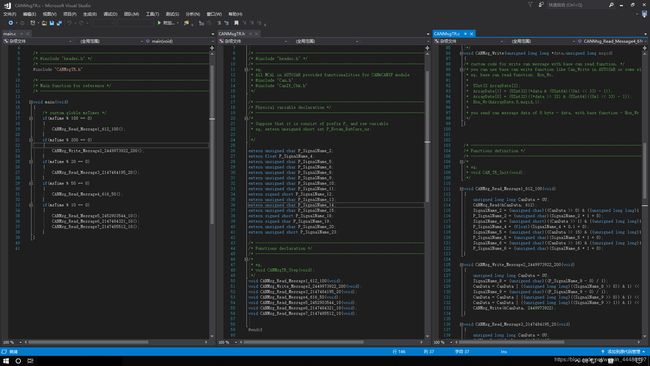Pin the active CANMsgTR.c tab

click(465, 34)
